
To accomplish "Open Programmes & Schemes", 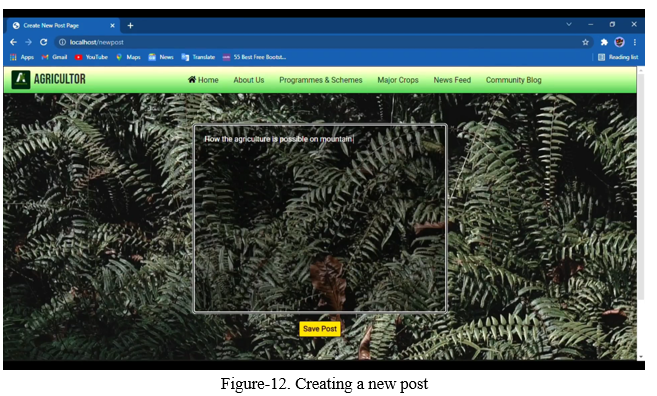I will click(321, 80).
